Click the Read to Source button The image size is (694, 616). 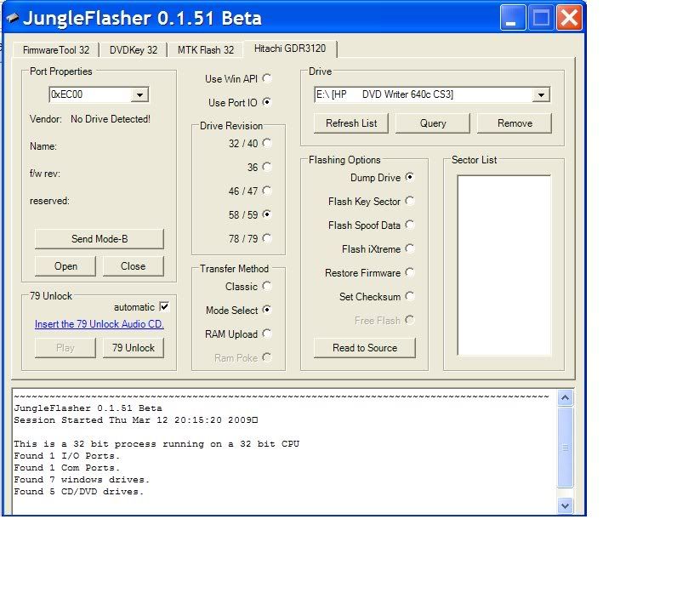(x=365, y=348)
